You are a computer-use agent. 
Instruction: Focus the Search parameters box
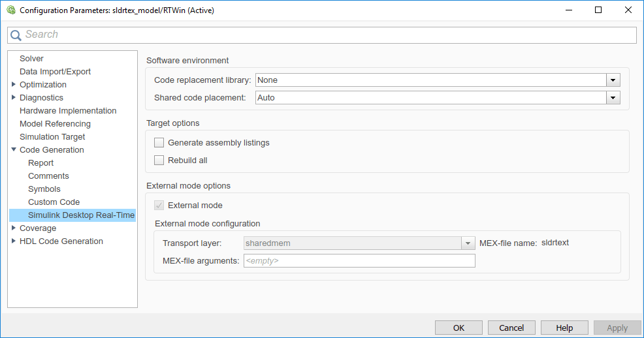327,35
